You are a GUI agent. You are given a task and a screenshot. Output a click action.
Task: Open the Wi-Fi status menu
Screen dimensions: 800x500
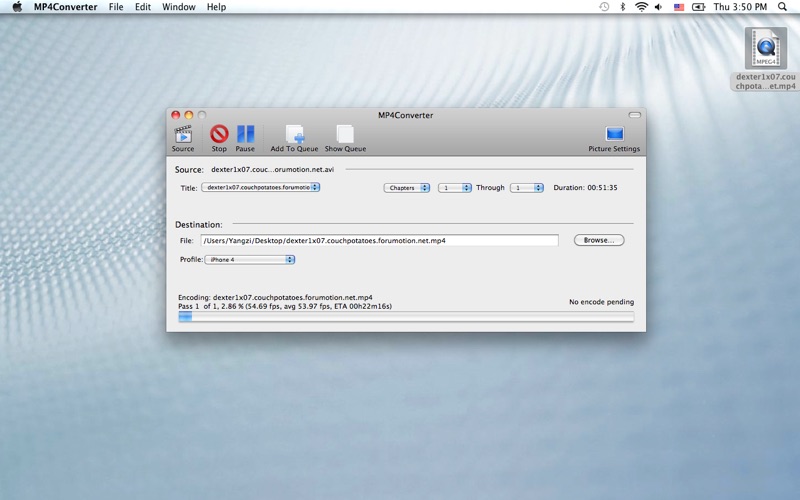[x=641, y=7]
